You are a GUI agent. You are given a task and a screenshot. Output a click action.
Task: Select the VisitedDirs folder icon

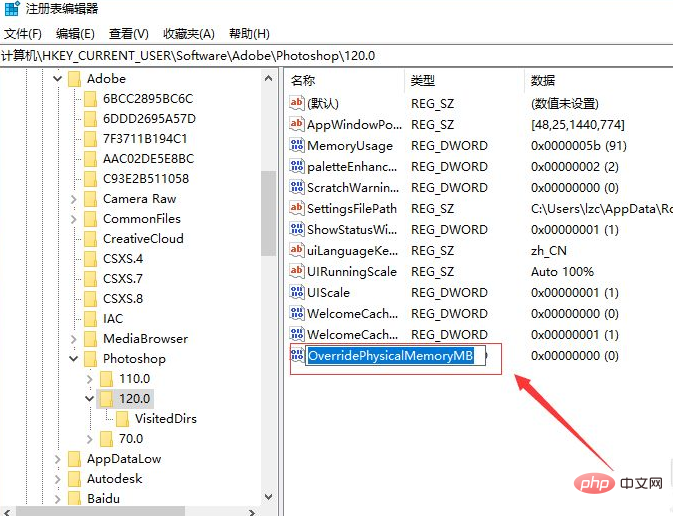point(122,419)
